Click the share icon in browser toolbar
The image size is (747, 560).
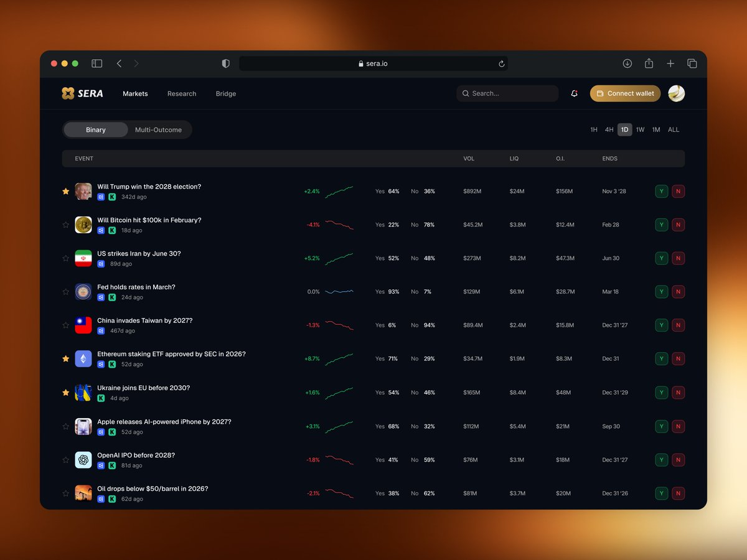[649, 63]
